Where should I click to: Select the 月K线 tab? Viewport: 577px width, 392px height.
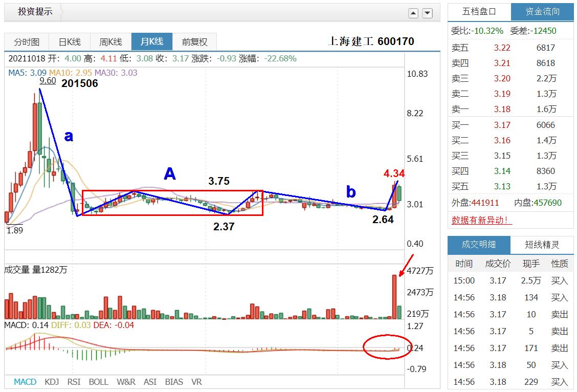[x=151, y=41]
